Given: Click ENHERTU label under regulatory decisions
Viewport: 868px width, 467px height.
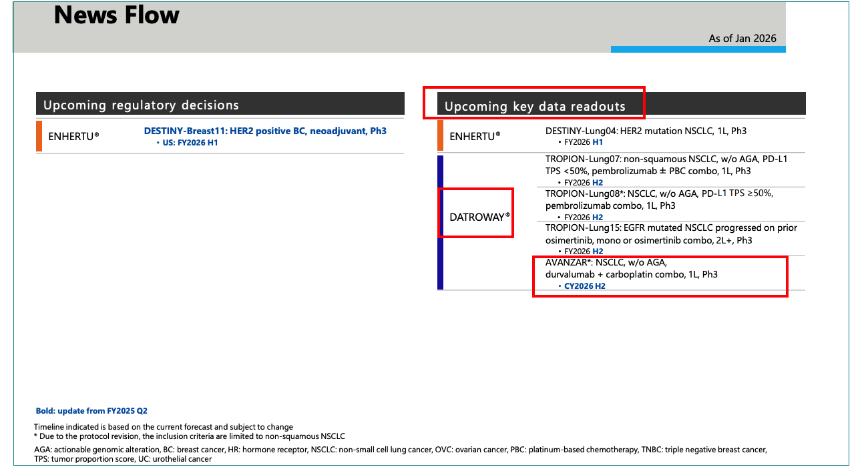Looking at the screenshot, I should pos(73,136).
